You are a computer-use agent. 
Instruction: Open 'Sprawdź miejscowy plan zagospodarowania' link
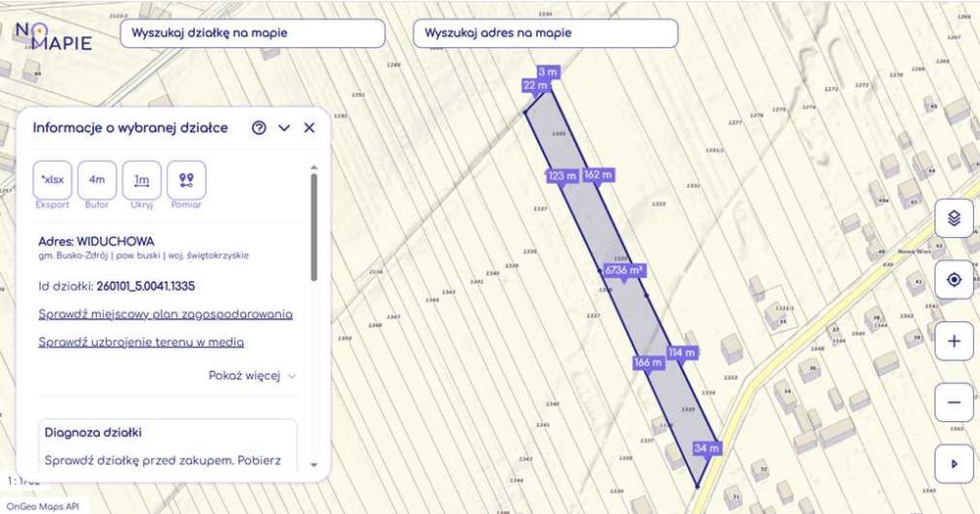pos(166,314)
